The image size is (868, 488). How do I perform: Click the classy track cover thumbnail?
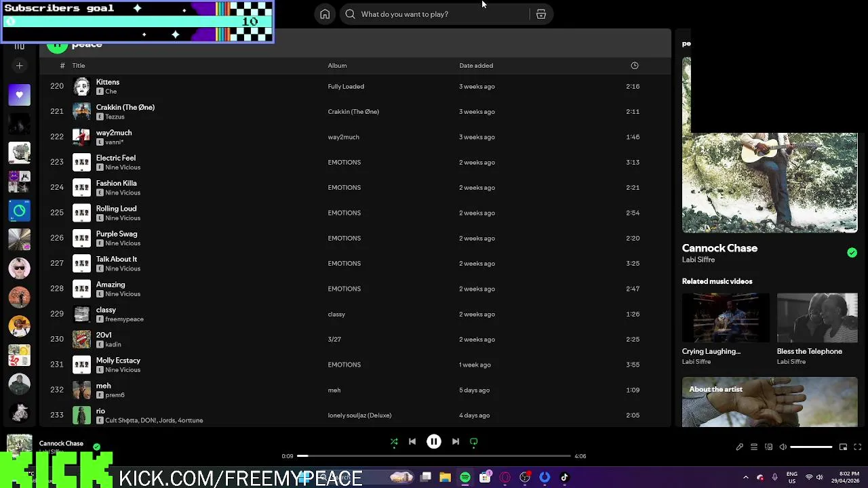81,314
